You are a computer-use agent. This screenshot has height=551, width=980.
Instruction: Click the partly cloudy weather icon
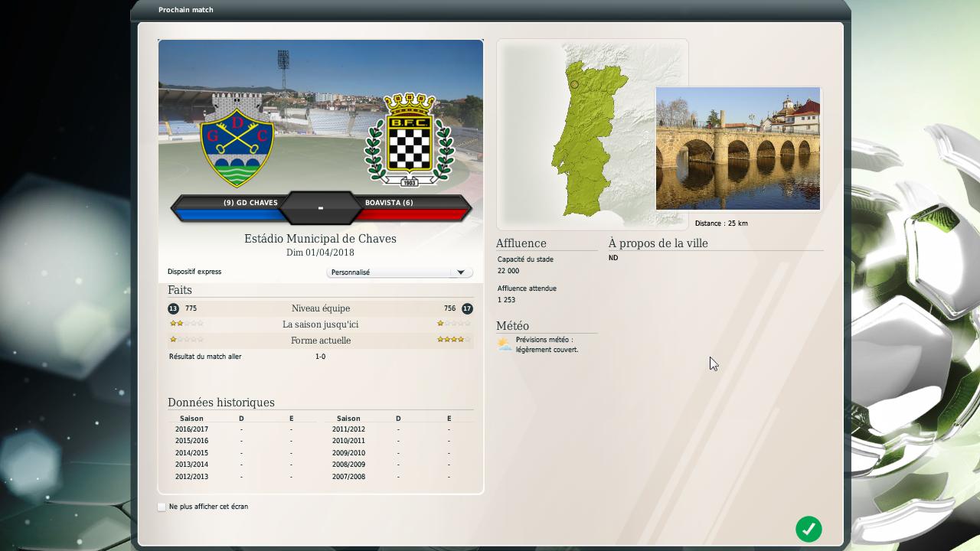[505, 344]
